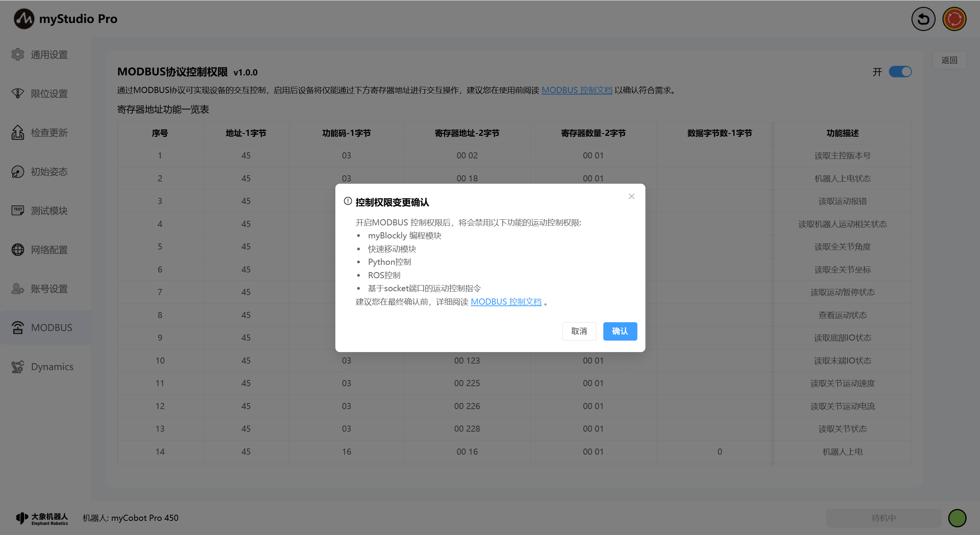
Task: Click the return button at top right
Action: [949, 60]
